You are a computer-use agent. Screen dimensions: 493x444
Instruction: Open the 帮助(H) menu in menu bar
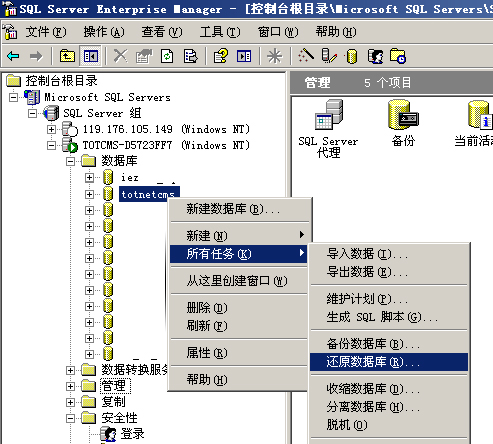336,32
